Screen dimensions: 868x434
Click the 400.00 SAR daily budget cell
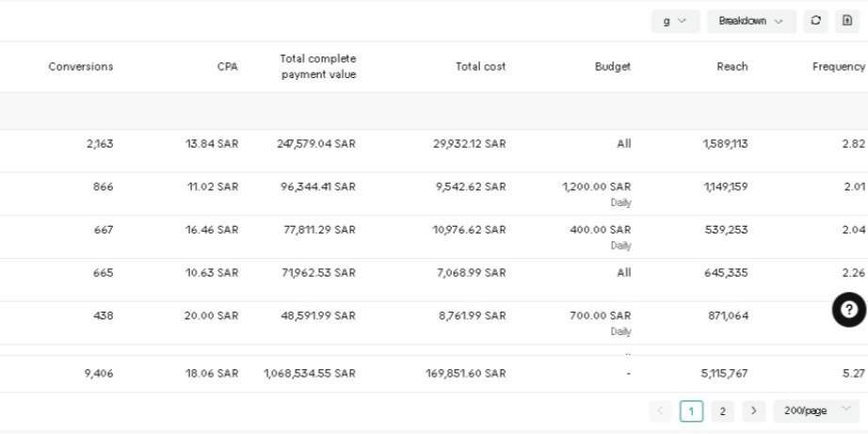click(x=600, y=231)
